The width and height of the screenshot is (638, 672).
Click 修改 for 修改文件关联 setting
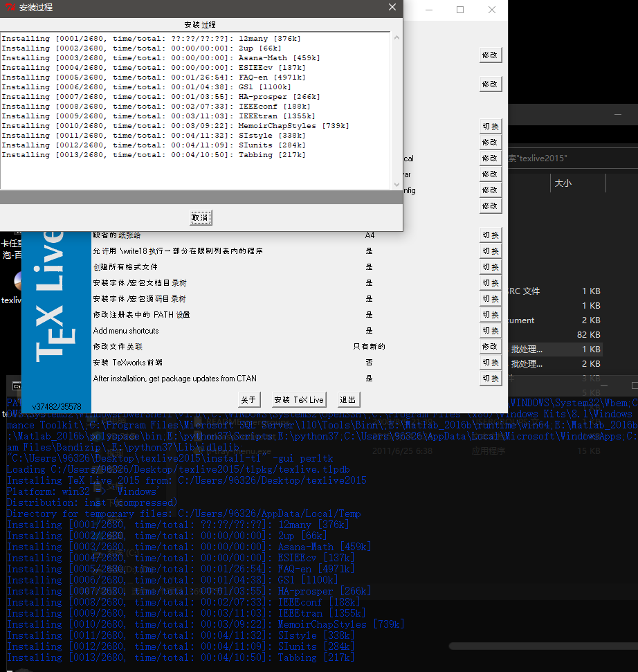click(x=490, y=347)
